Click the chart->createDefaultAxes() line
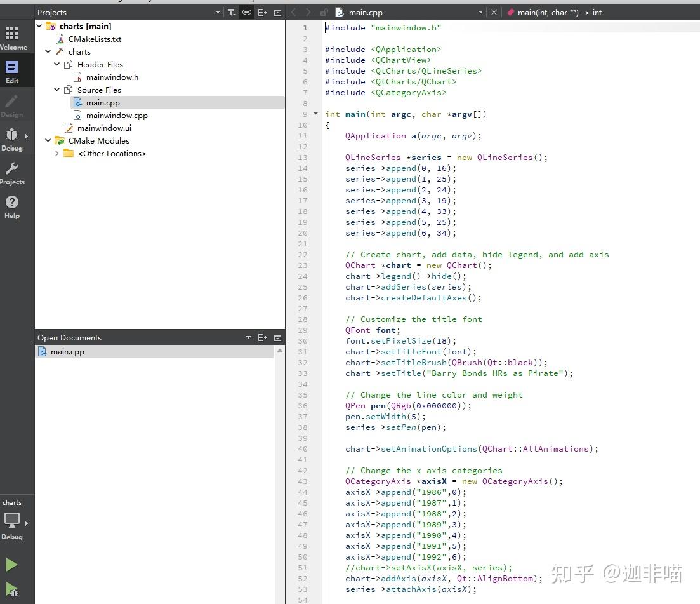This screenshot has width=700, height=604. pyautogui.click(x=413, y=297)
